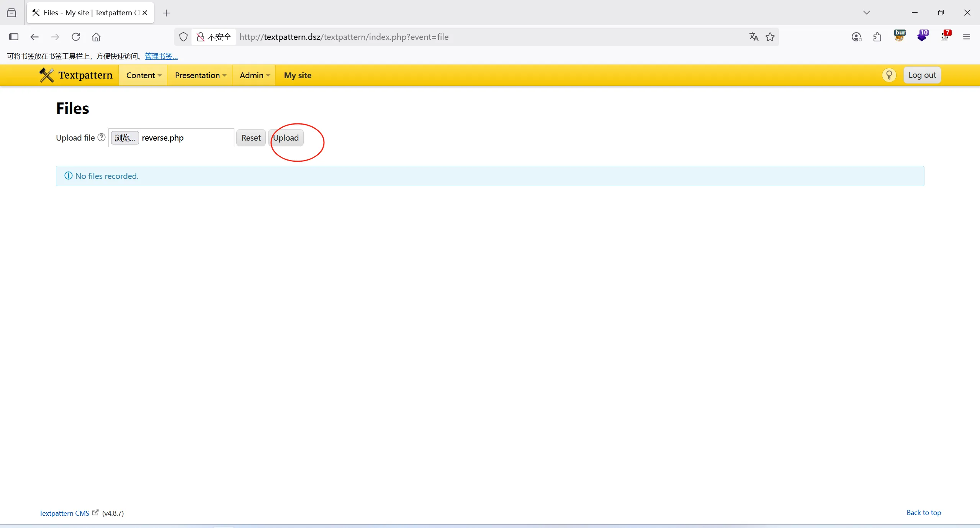Open the Burp extension icon
This screenshot has height=528, width=980.
tap(900, 36)
